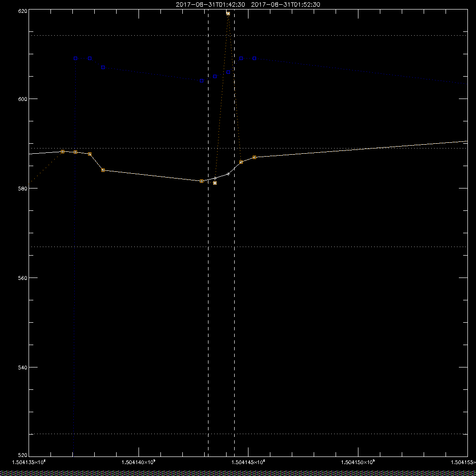Select the orange square just right of the dashed lines
The image size is (476, 476).
point(241,162)
